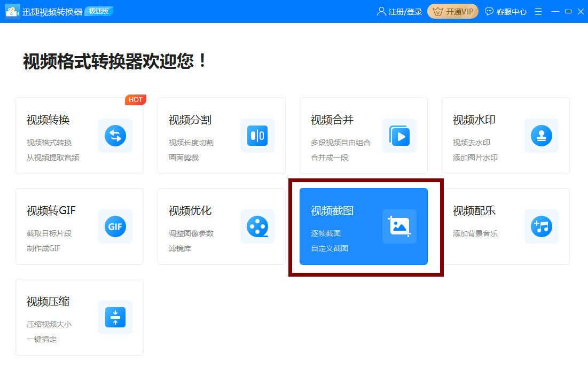Open 客服中心 customer service center
Viewport: 588px width, 384px height.
tap(506, 11)
